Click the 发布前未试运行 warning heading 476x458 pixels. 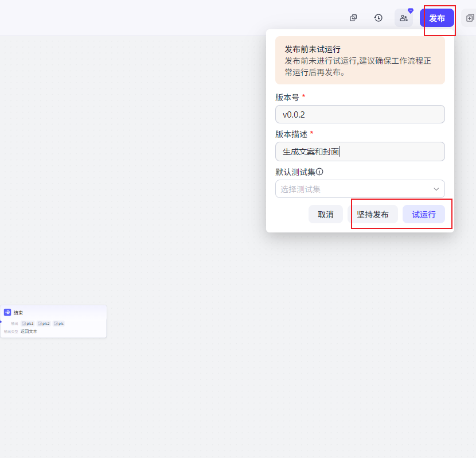[x=313, y=49]
